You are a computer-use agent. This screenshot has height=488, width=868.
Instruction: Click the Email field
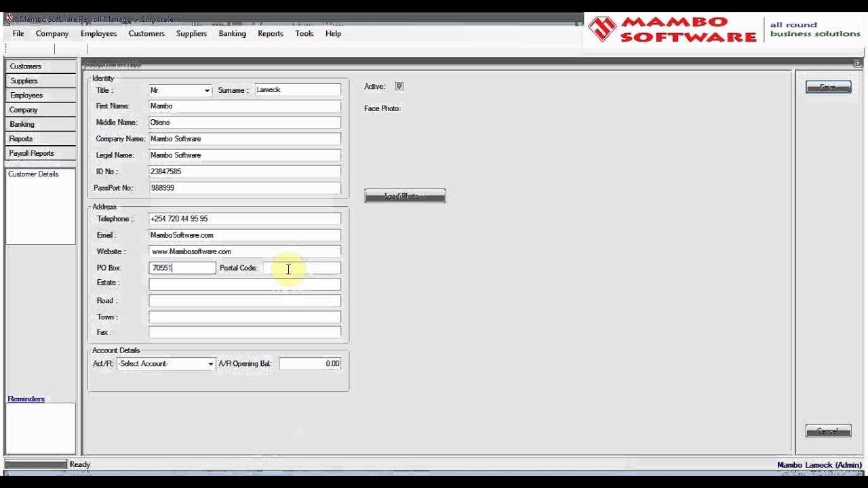pyautogui.click(x=245, y=235)
